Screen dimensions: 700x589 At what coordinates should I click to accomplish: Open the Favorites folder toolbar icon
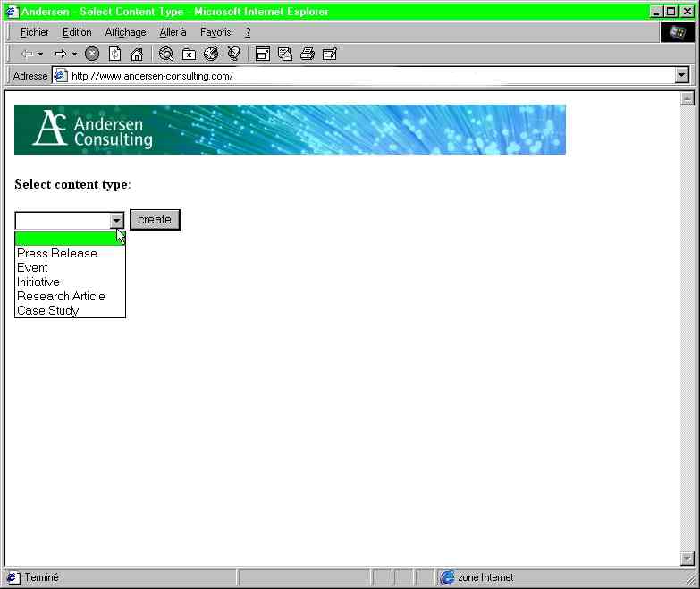tap(189, 54)
